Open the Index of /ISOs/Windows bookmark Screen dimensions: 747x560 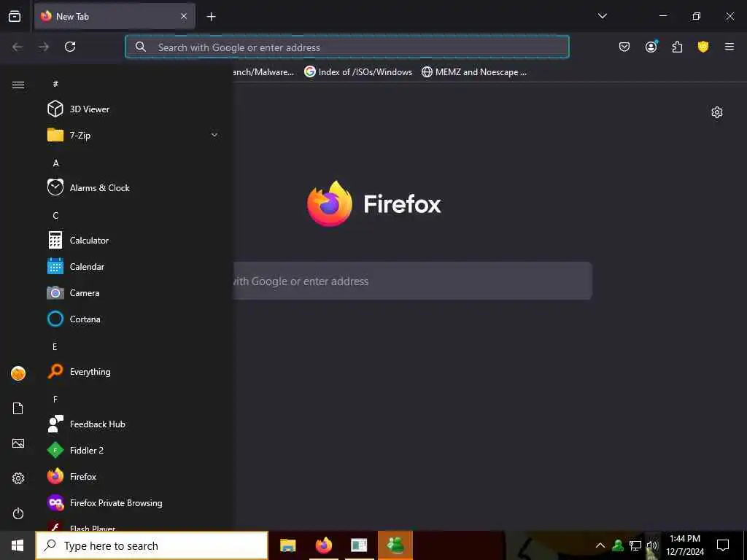(x=358, y=72)
